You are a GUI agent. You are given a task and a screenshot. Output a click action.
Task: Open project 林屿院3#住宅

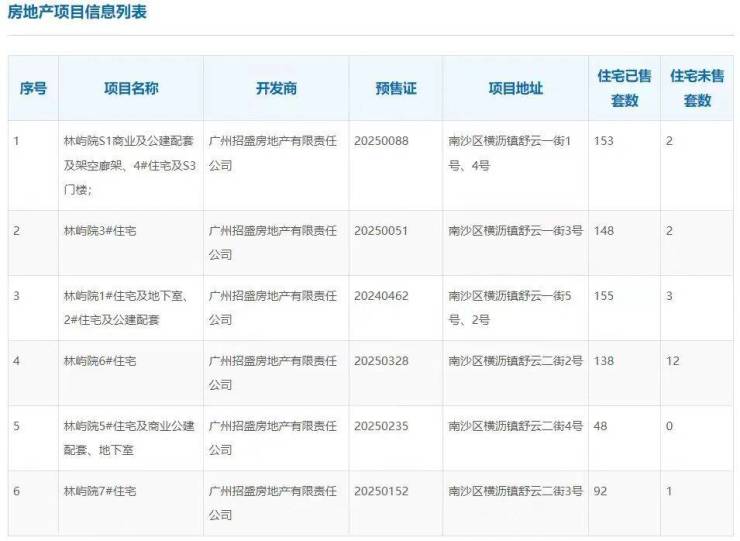click(x=100, y=231)
